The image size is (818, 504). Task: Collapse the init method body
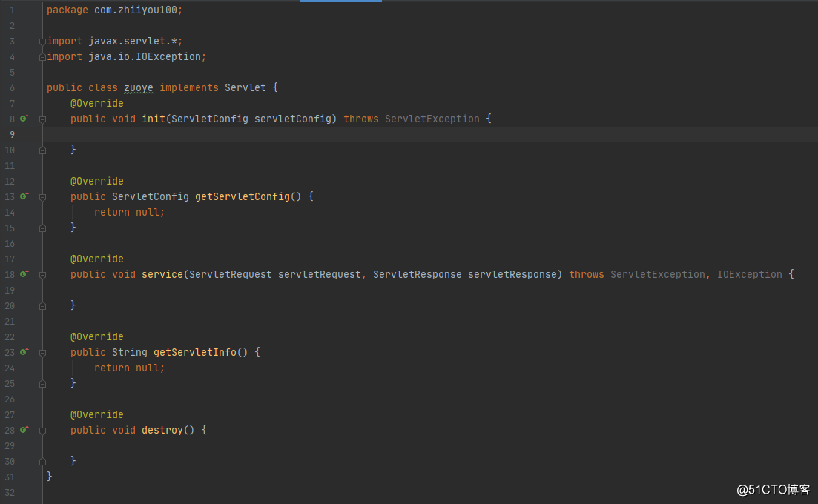click(x=42, y=119)
